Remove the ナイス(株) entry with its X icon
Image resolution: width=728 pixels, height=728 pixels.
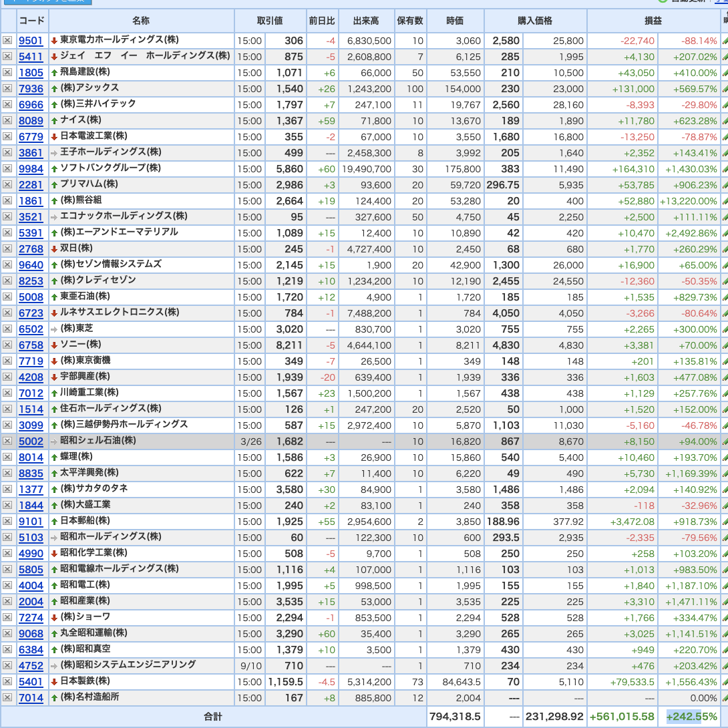pos(7,121)
